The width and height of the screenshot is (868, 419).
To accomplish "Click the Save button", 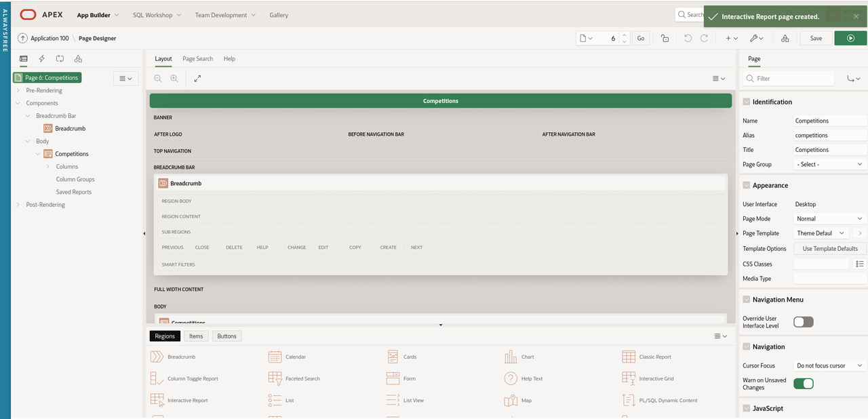I will click(x=816, y=39).
